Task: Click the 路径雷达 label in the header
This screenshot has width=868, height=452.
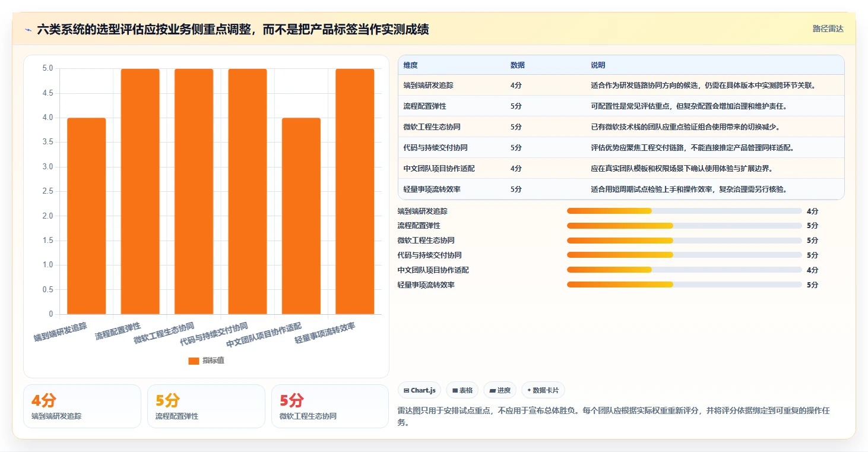Action: (x=828, y=29)
